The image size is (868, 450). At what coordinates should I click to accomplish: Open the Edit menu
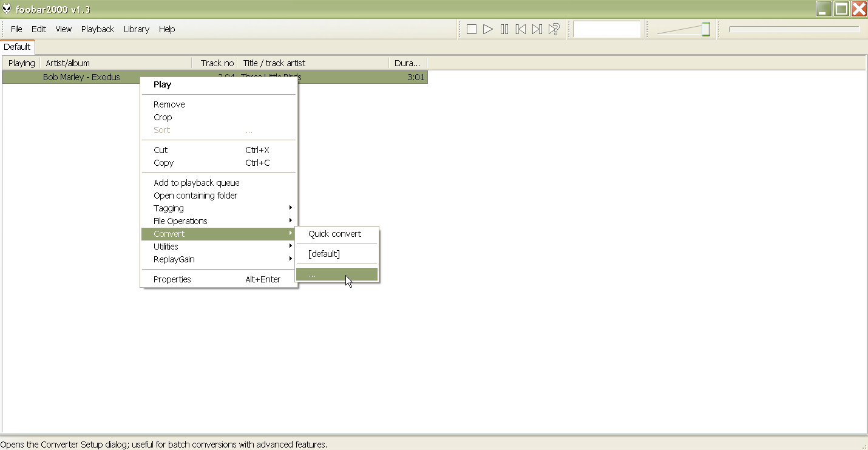point(39,29)
